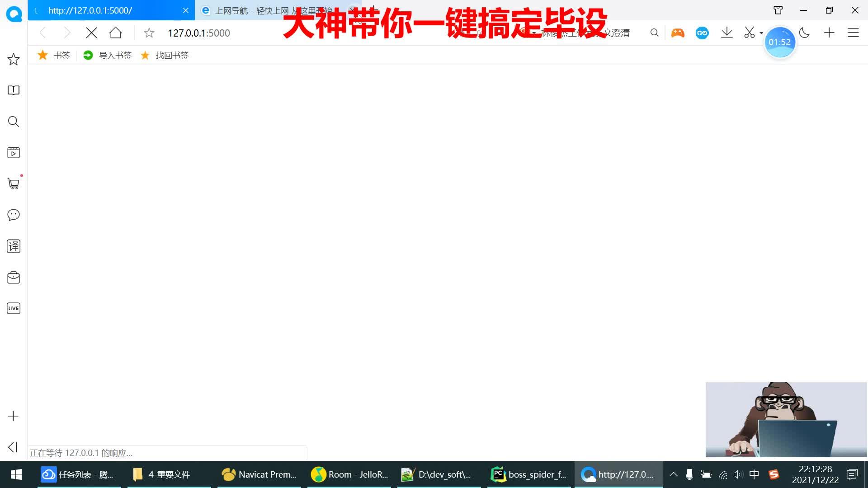Open the LIVE sidebar panel

[x=14, y=308]
